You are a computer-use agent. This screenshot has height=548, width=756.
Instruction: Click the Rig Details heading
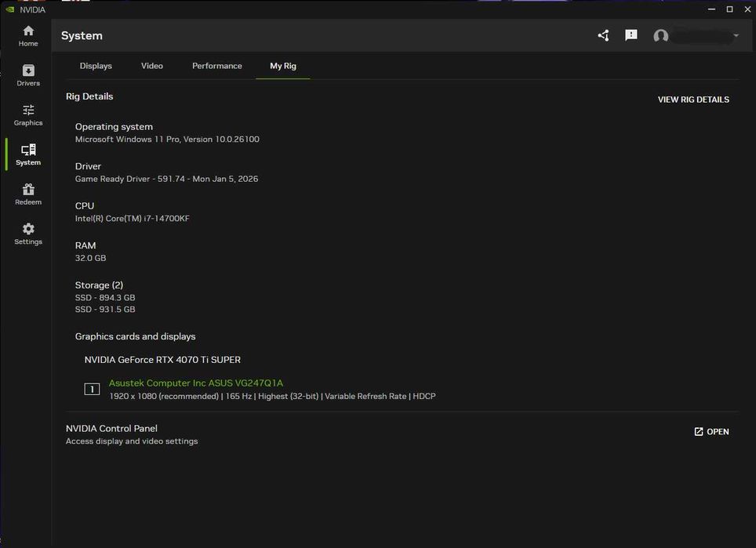point(89,96)
